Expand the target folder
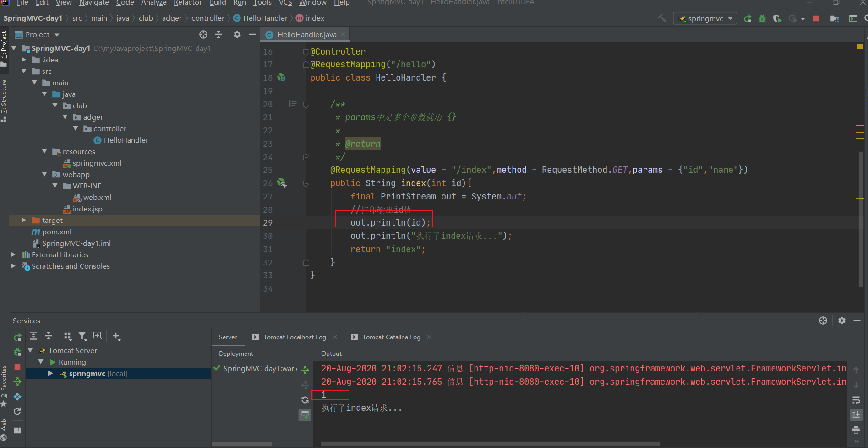 click(x=24, y=220)
